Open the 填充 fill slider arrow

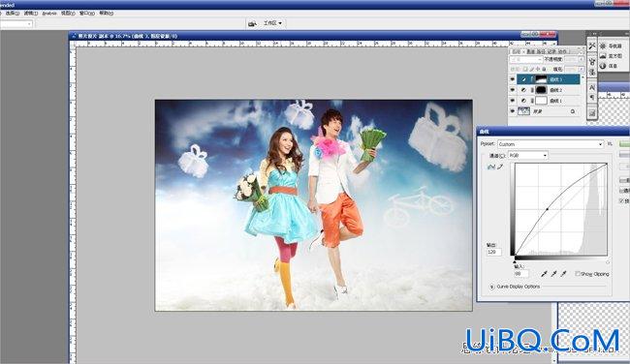coord(581,70)
